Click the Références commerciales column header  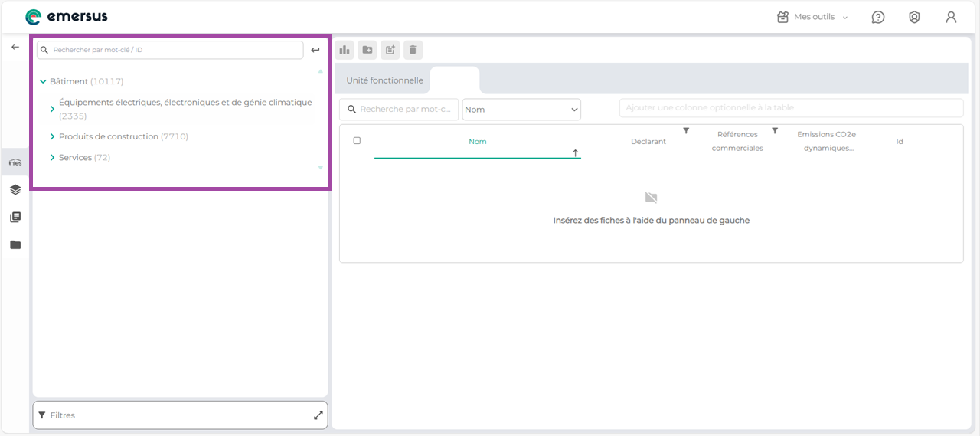737,141
